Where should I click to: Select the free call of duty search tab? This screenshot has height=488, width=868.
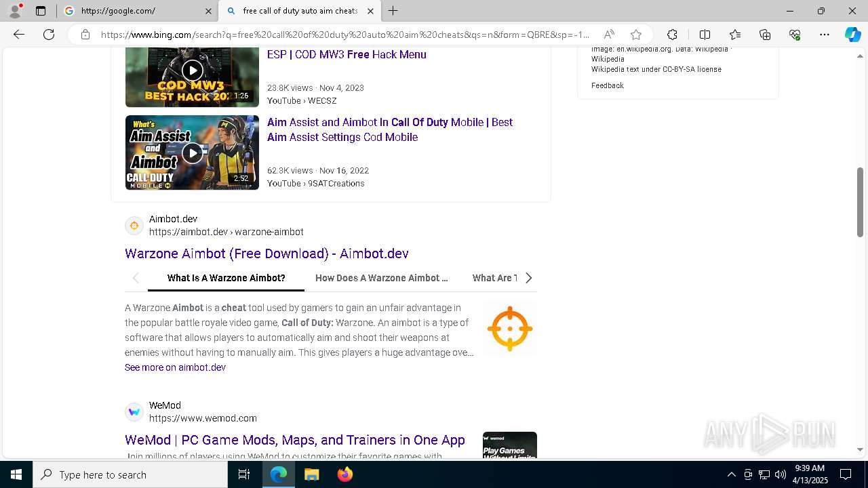[300, 11]
